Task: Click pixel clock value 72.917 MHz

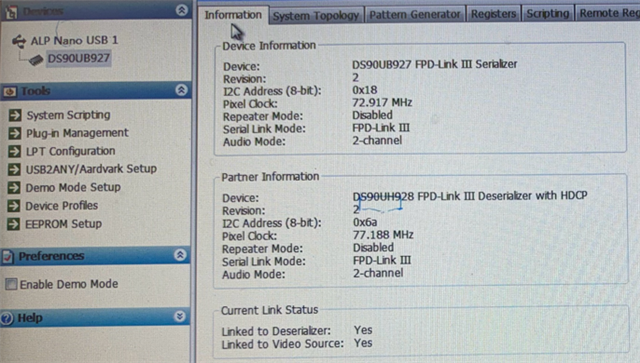Action: point(382,102)
